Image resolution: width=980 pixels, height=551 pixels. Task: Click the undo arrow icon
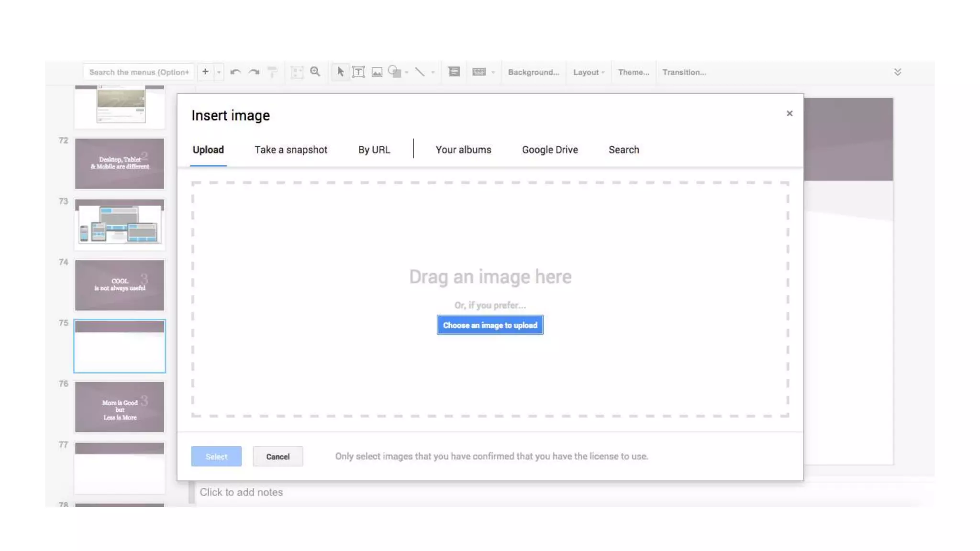coord(235,72)
